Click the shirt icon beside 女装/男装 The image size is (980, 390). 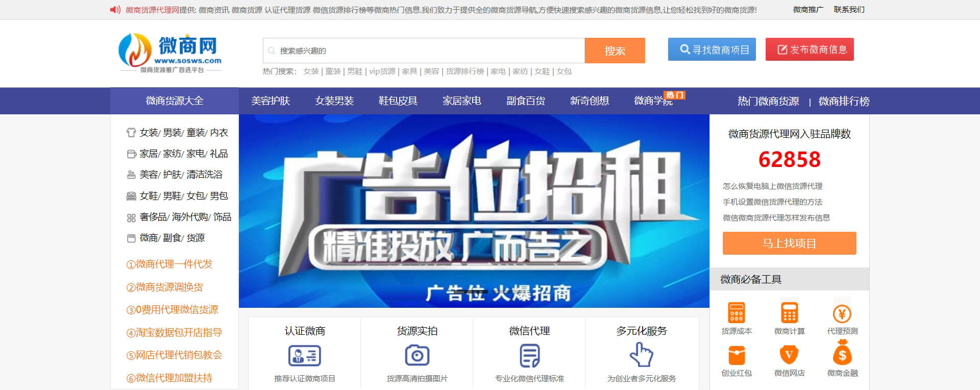click(x=131, y=133)
